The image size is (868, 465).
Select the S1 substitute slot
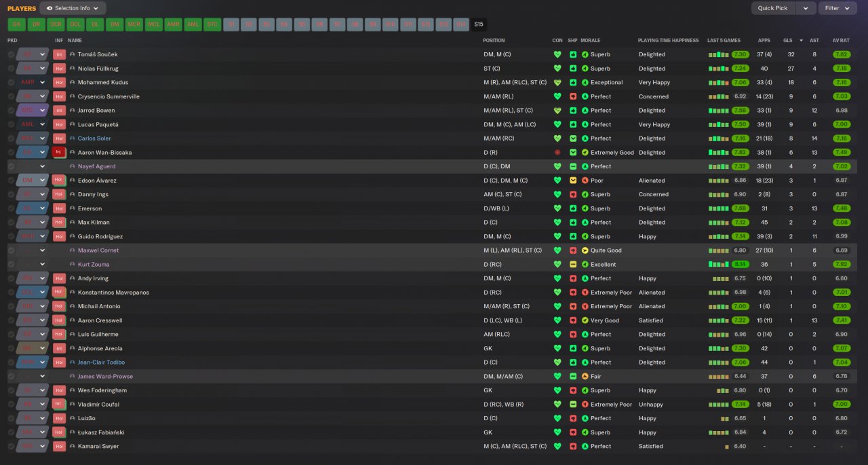233,24
